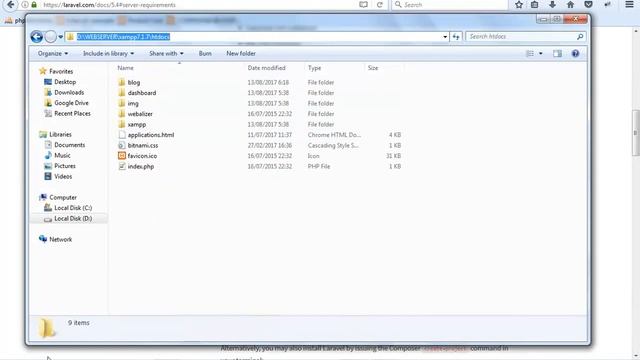The image size is (640, 360).
Task: Open view options dropdown arrow
Action: (541, 53)
